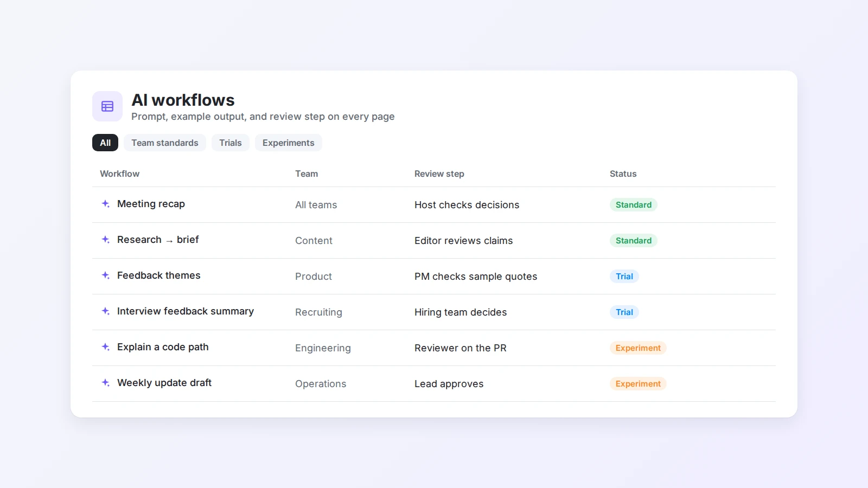Click the sparkle icon beside Explain a code path
The image size is (868, 488).
click(x=106, y=347)
